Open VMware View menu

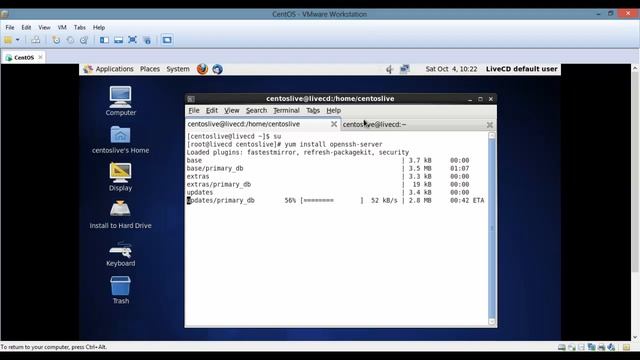[44, 27]
